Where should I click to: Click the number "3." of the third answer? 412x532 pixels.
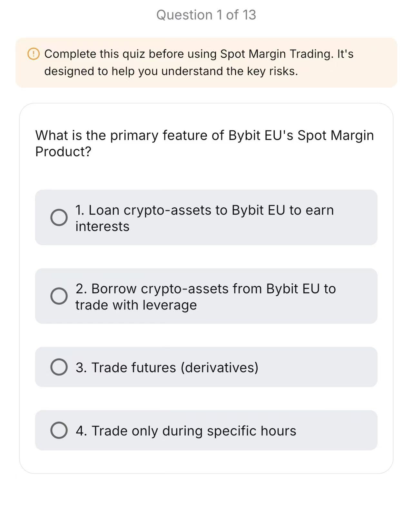[x=81, y=367]
